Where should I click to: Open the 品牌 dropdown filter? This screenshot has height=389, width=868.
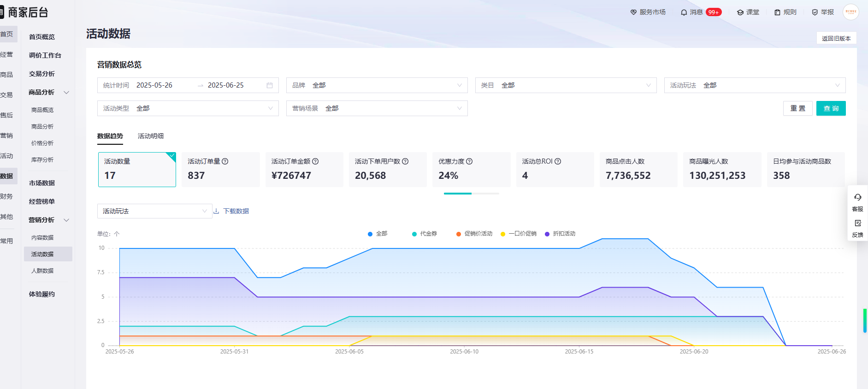pos(377,85)
